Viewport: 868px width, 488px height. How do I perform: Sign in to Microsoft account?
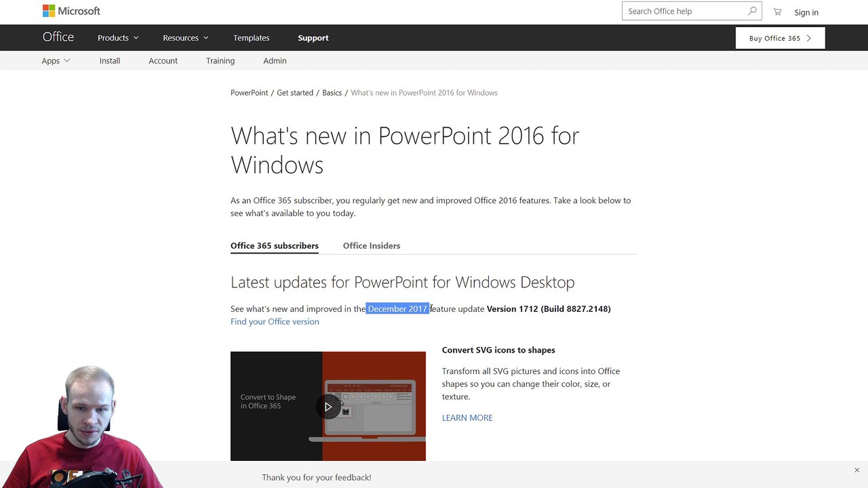tap(806, 12)
